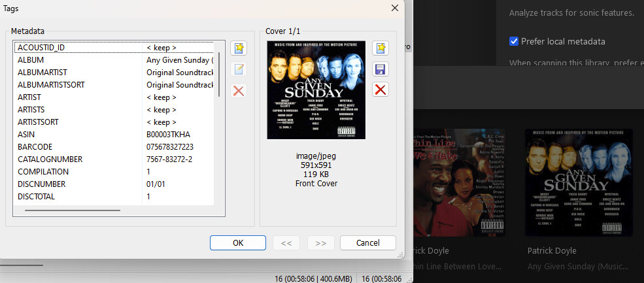
Task: Click the 119 KB file size label
Action: [x=316, y=175]
